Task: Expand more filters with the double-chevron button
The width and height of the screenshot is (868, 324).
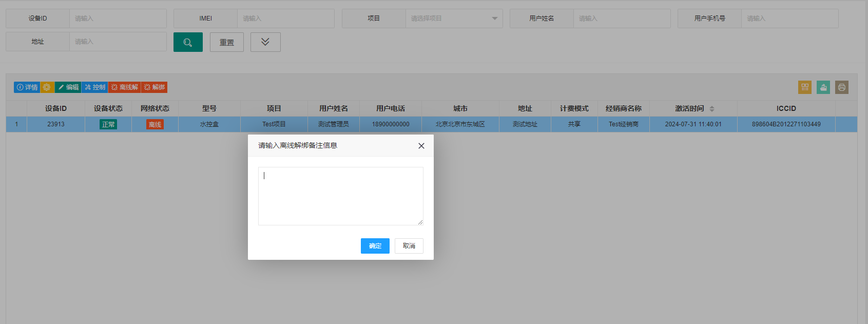Action: coord(265,42)
